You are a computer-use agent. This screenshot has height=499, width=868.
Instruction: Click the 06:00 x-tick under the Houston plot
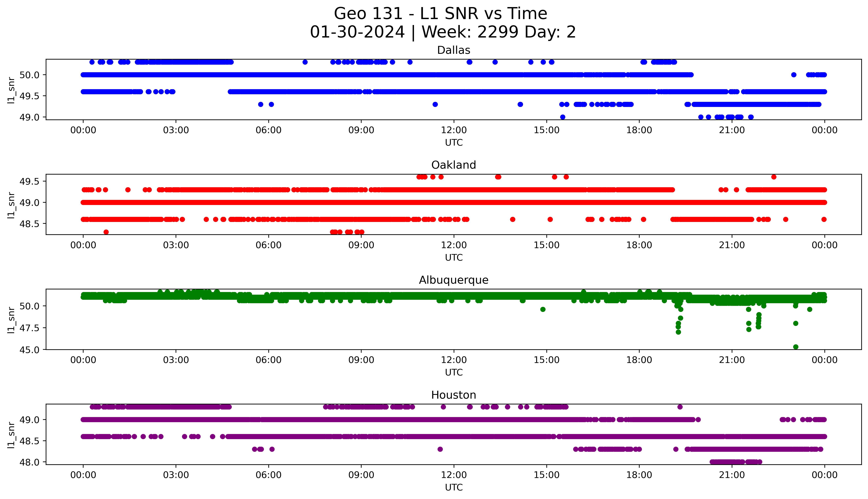(x=269, y=475)
